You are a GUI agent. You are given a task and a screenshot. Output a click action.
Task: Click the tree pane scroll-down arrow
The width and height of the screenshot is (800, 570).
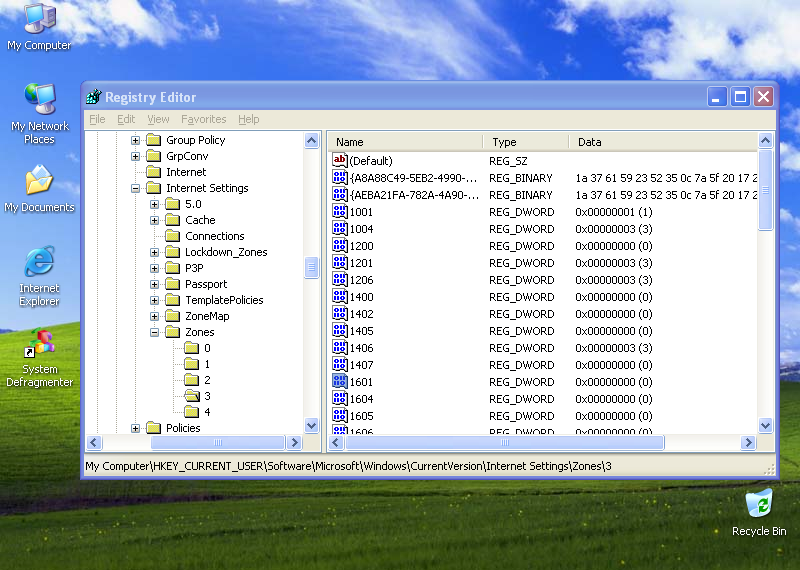(311, 425)
